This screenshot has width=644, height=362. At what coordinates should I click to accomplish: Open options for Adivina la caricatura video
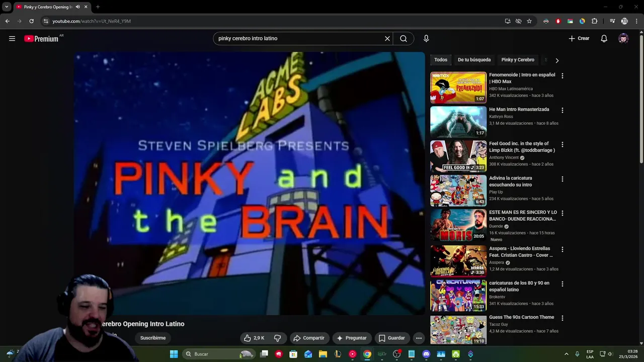(x=562, y=179)
